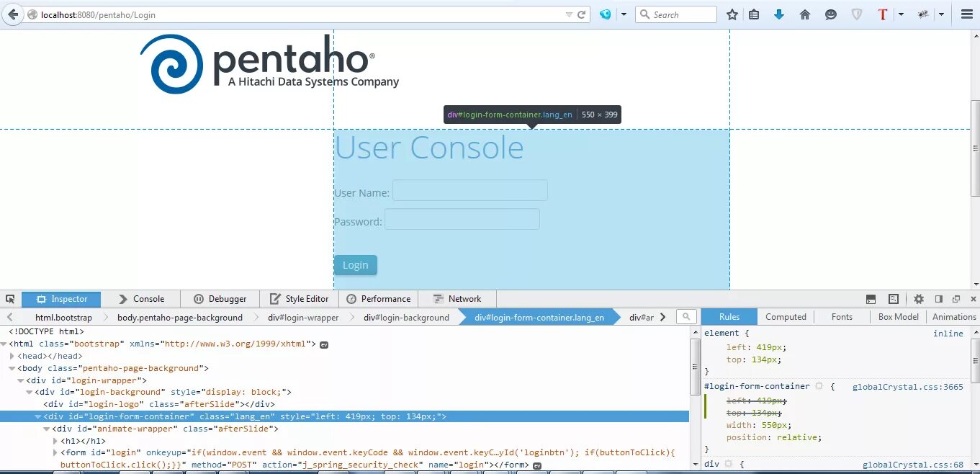Open the downloads arrow icon

(x=779, y=14)
